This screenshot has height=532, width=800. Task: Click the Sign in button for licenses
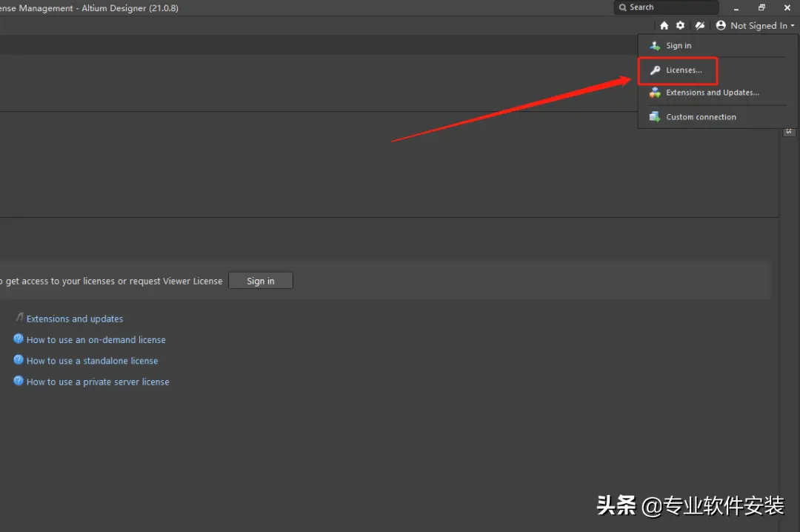(261, 281)
